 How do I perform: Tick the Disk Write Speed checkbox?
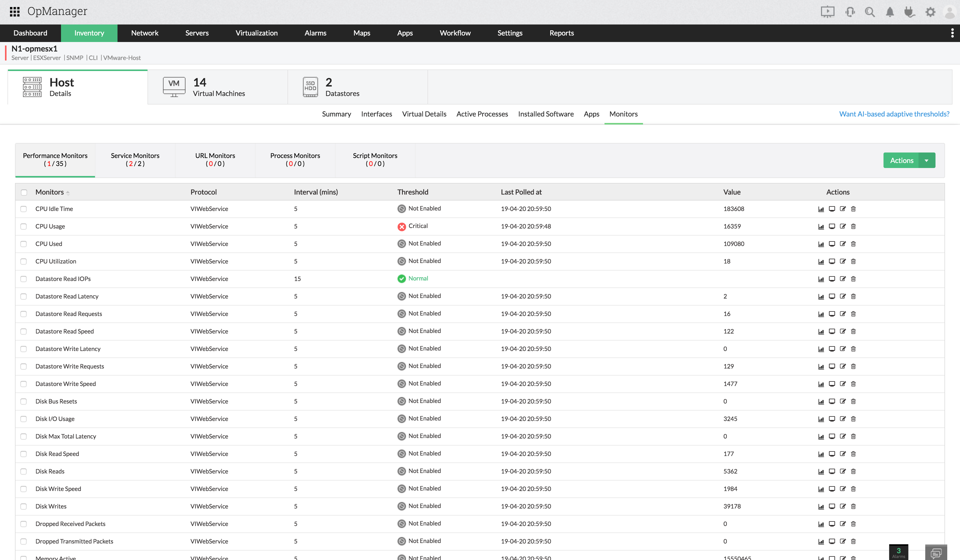[23, 489]
